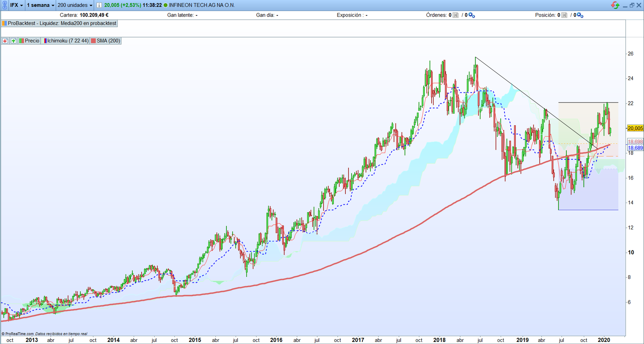This screenshot has height=344, width=644.
Task: Click the price quote 20,005 (+2,53%)
Action: click(123, 5)
